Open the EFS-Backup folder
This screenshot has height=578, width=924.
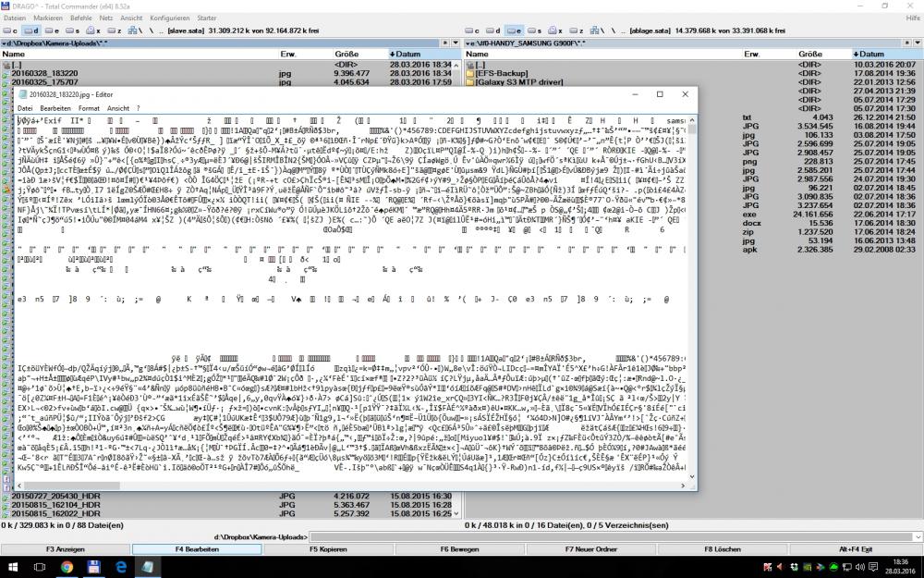[x=505, y=73]
